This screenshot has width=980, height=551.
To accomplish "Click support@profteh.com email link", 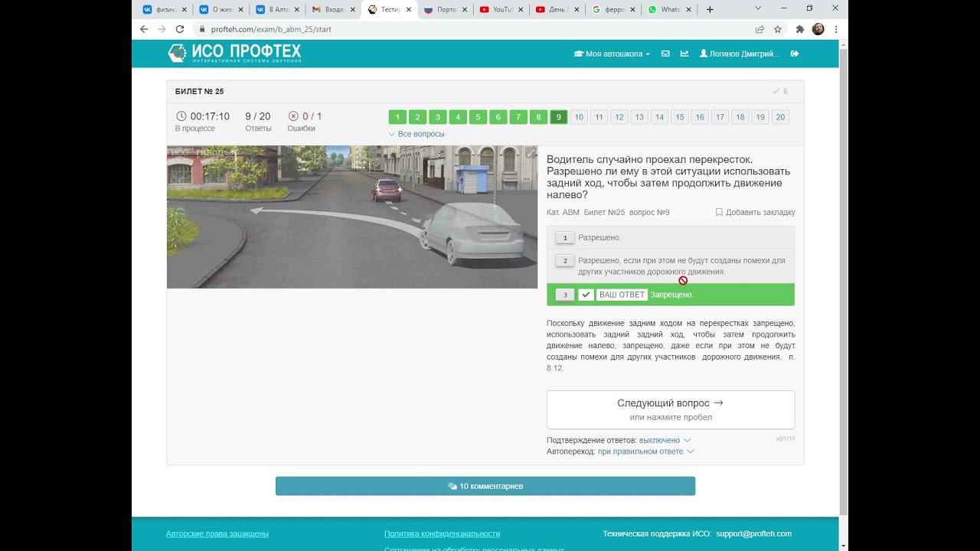I will tap(753, 533).
